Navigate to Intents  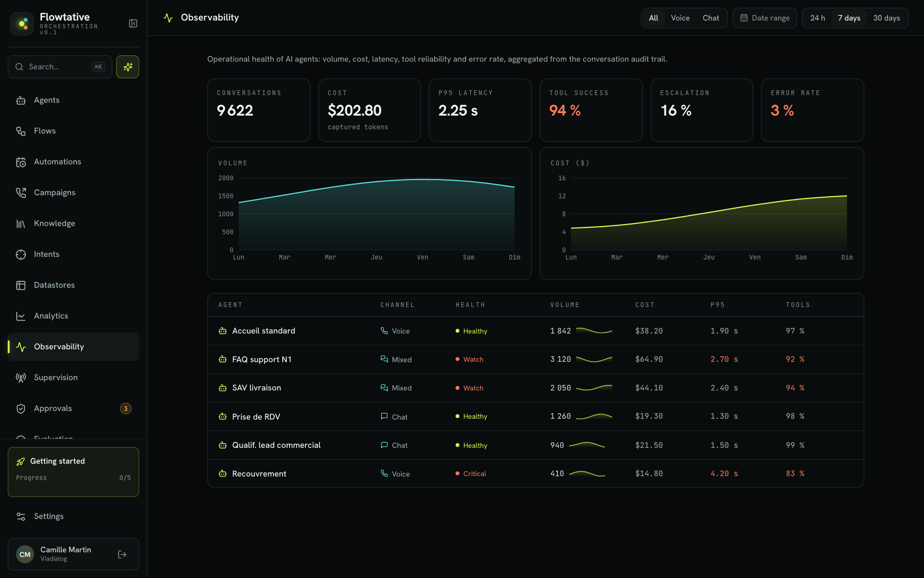73,254
